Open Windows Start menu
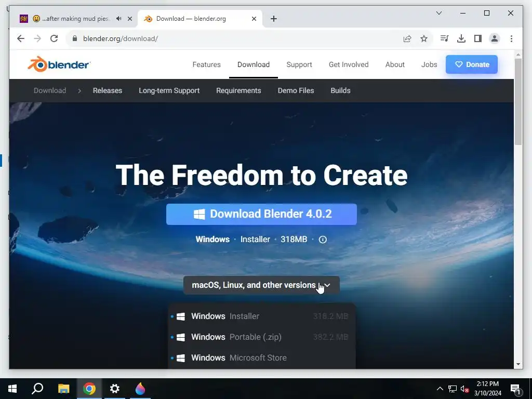Viewport: 532px width, 399px height. click(x=12, y=389)
